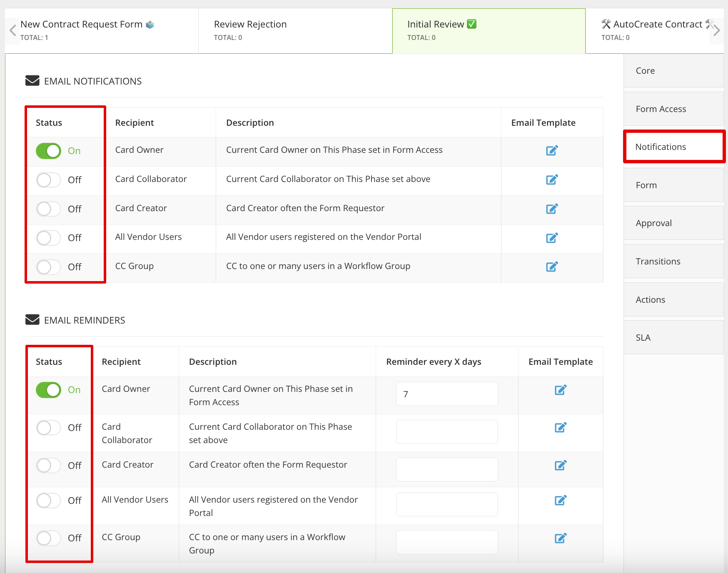728x573 pixels.
Task: Enable notifications for Card Collaborator
Action: [48, 180]
